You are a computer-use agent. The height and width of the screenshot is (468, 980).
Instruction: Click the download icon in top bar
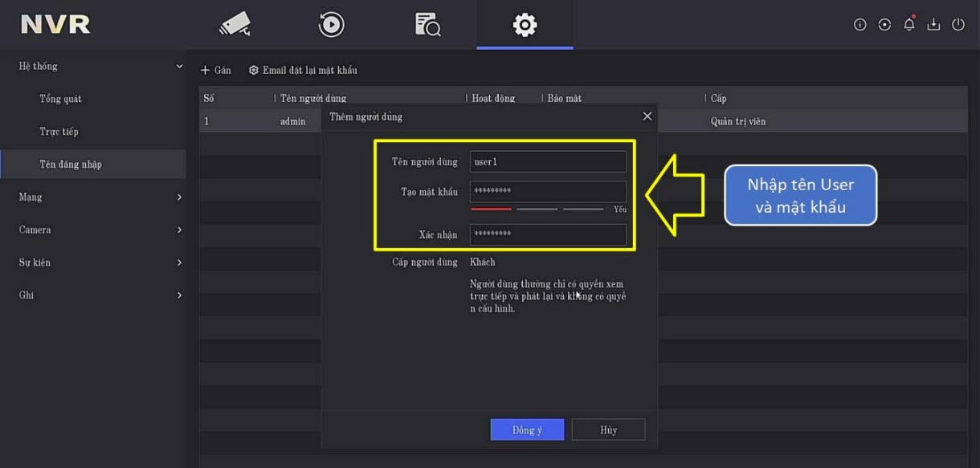click(933, 25)
